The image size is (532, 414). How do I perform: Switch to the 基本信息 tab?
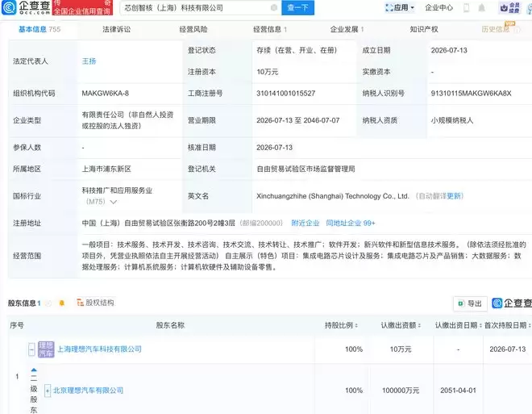[x=39, y=29]
